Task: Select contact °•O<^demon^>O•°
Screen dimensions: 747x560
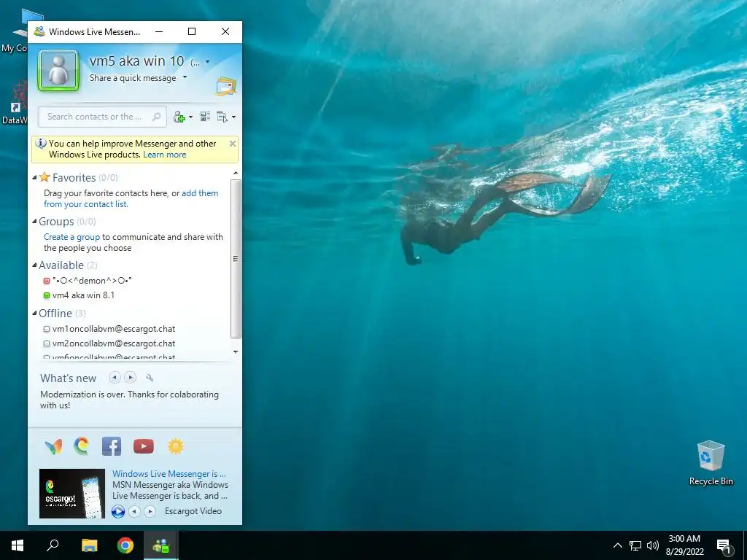Action: [x=92, y=281]
